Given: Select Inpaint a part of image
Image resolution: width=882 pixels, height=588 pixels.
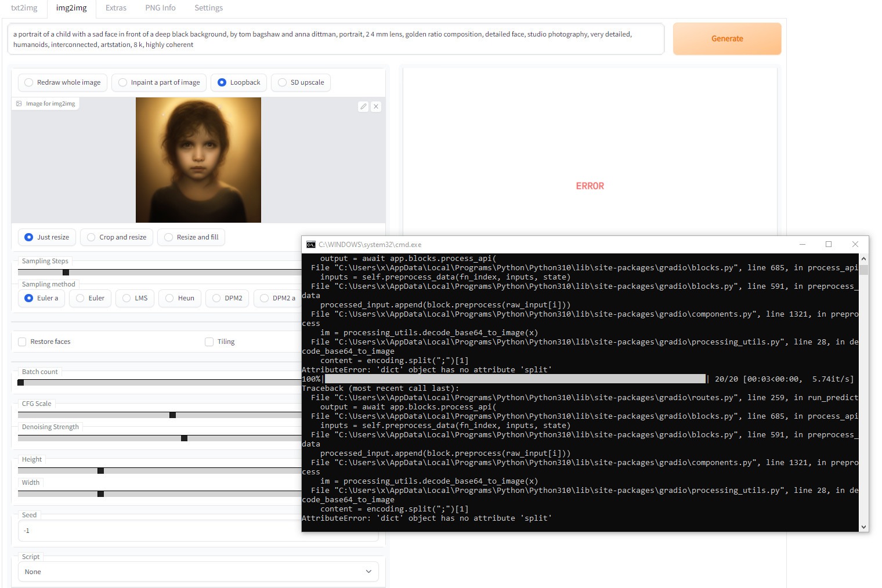Looking at the screenshot, I should (x=122, y=82).
